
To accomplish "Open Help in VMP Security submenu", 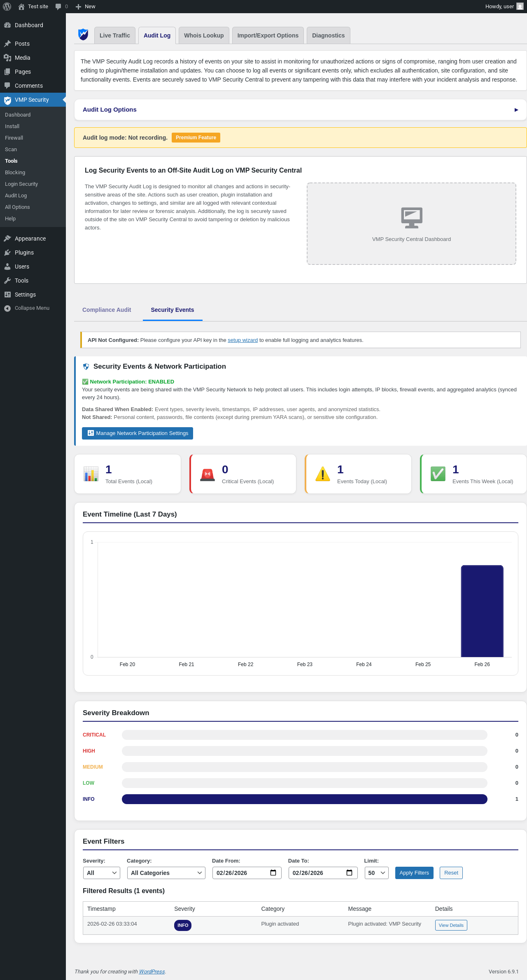I will pos(10,219).
